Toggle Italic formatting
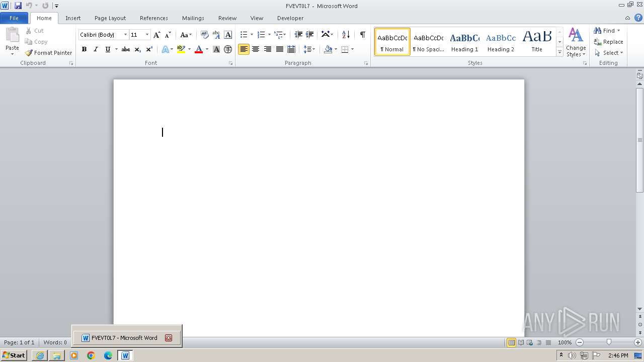644x362 pixels. pyautogui.click(x=96, y=49)
